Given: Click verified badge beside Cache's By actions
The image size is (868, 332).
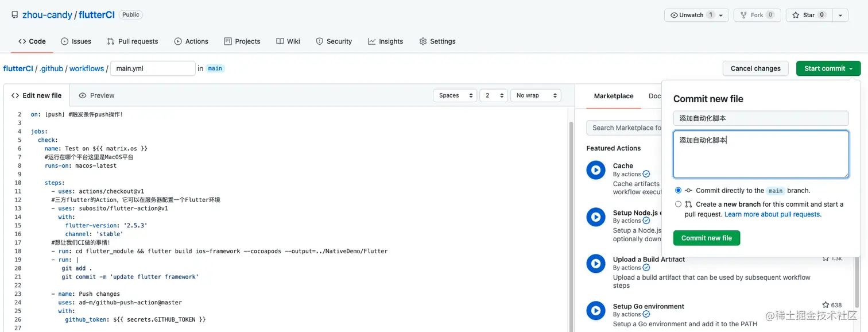Looking at the screenshot, I should point(646,174).
